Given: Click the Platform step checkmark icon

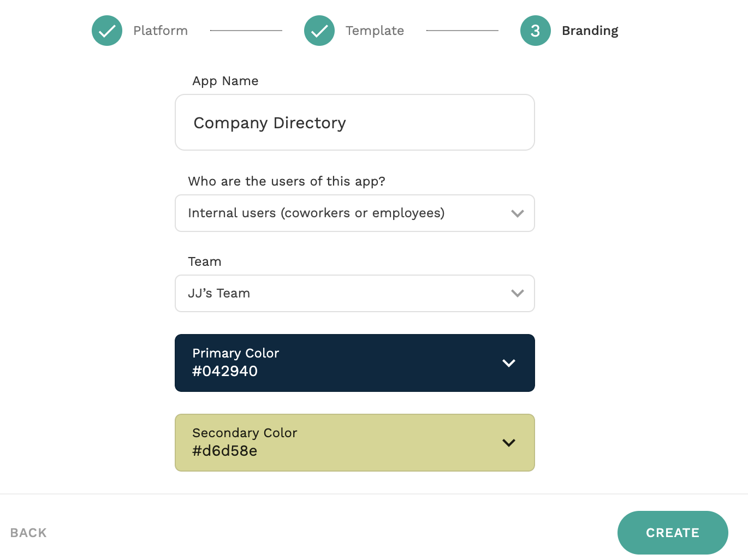Looking at the screenshot, I should coord(107,31).
